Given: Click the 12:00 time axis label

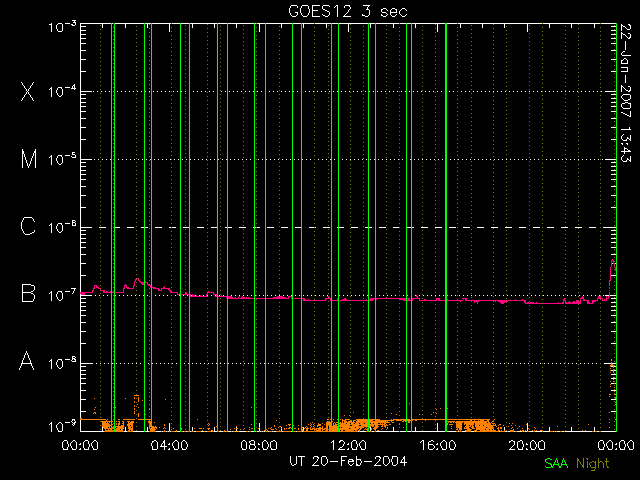Looking at the screenshot, I should coord(348,445).
